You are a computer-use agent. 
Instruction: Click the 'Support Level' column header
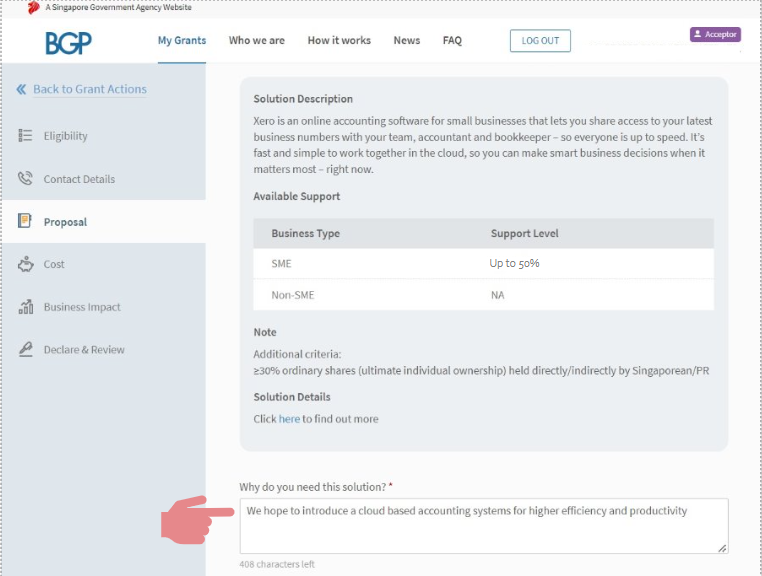[524, 233]
